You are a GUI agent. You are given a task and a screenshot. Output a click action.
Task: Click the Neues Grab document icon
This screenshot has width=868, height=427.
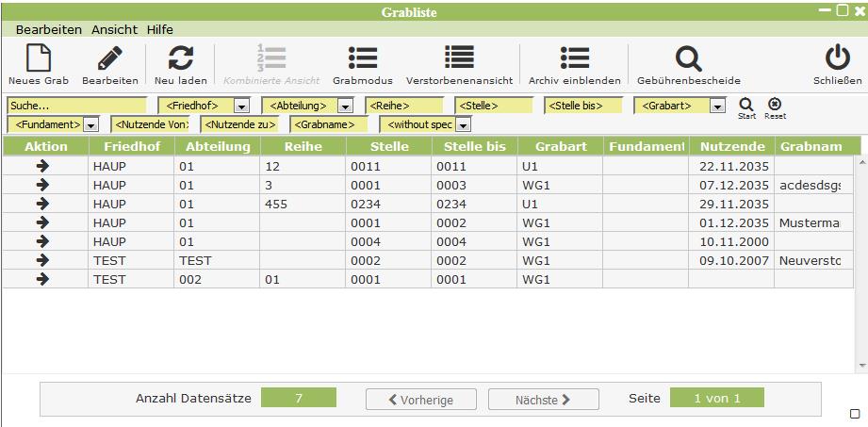(38, 58)
